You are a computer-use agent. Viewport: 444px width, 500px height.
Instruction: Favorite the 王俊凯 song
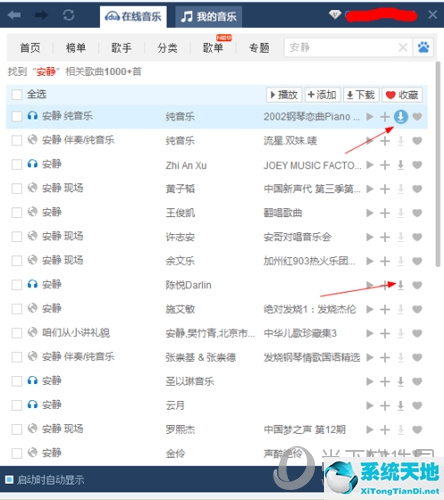pyautogui.click(x=417, y=213)
